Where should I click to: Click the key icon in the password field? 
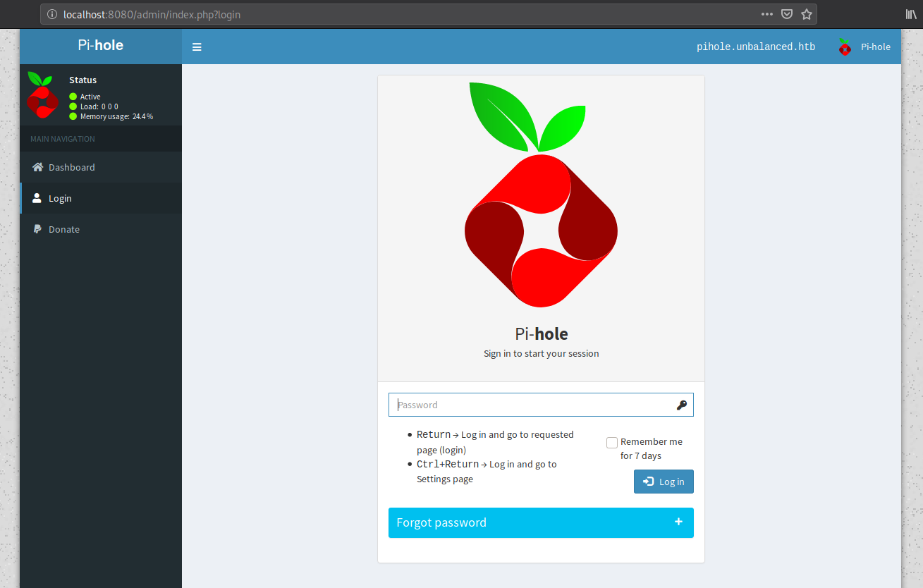pos(681,405)
